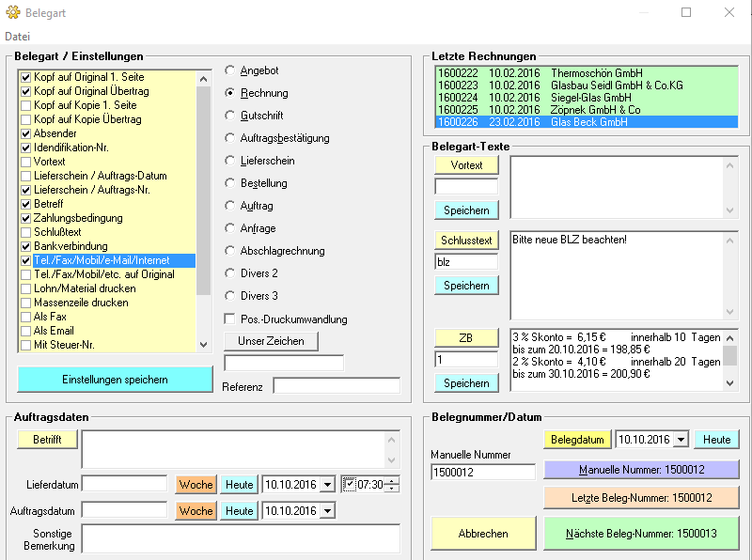The image size is (752, 560).
Task: Open the Datei menu
Action: (17, 37)
